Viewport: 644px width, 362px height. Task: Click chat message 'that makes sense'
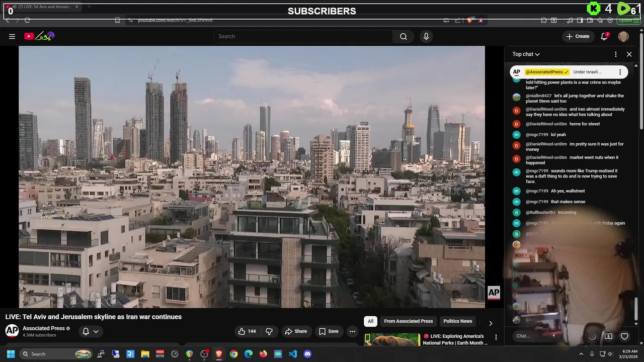(x=568, y=202)
